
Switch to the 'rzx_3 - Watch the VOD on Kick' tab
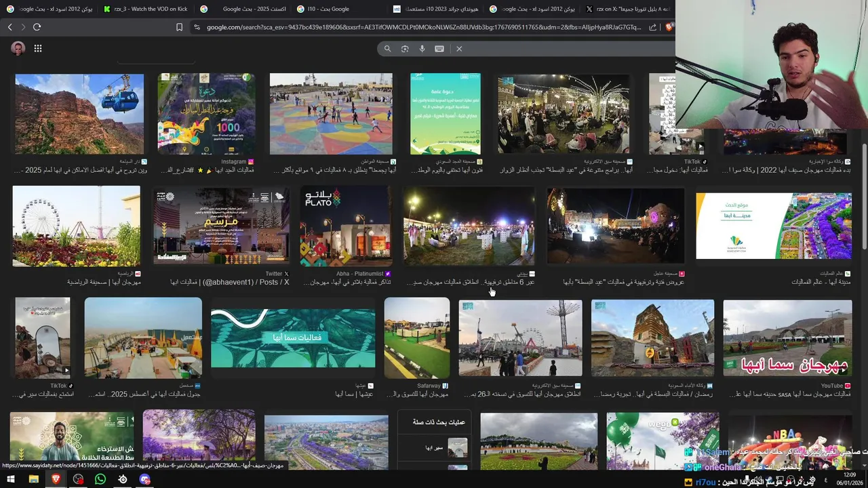click(146, 9)
